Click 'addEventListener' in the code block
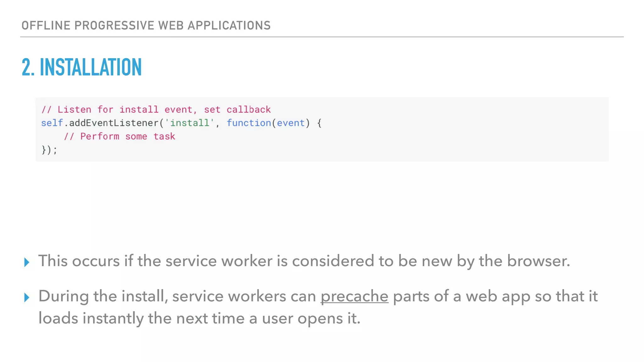 pos(114,123)
